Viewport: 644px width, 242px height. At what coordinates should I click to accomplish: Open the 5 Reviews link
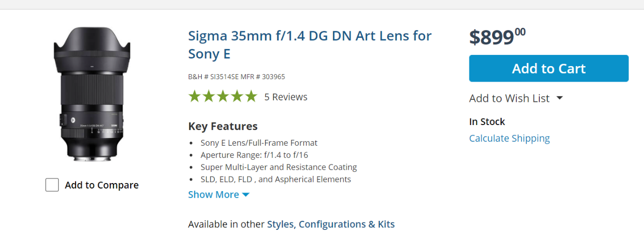pos(286,97)
